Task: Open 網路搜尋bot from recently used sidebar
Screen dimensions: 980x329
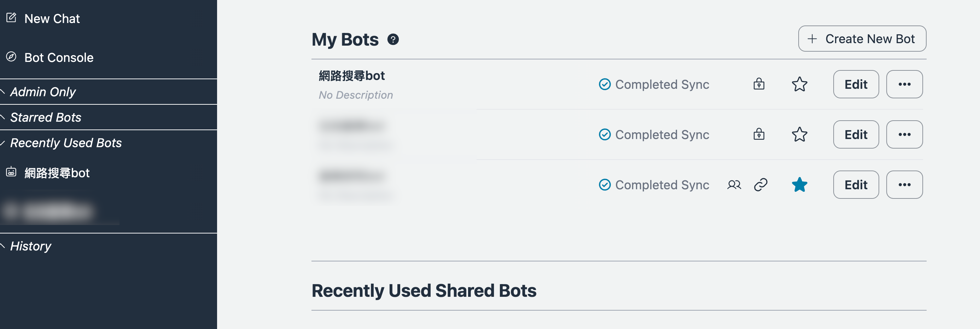Action: (x=57, y=173)
